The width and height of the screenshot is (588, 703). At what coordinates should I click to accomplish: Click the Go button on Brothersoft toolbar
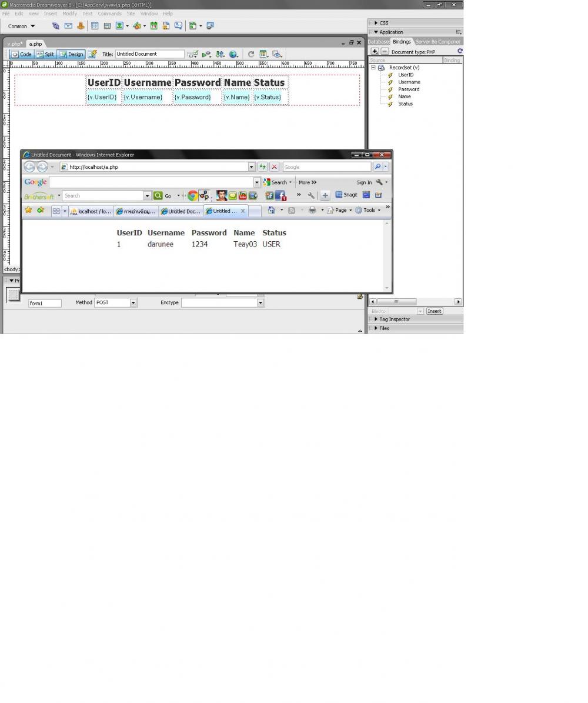click(163, 195)
